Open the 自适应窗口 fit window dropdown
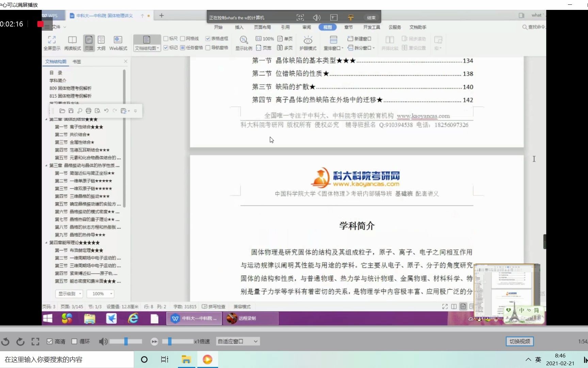This screenshot has height=368, width=588. pos(238,341)
